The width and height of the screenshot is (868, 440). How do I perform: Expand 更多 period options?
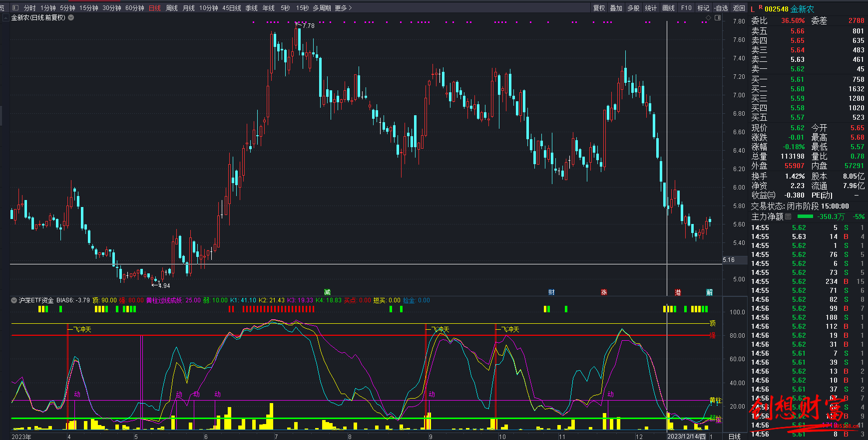343,8
